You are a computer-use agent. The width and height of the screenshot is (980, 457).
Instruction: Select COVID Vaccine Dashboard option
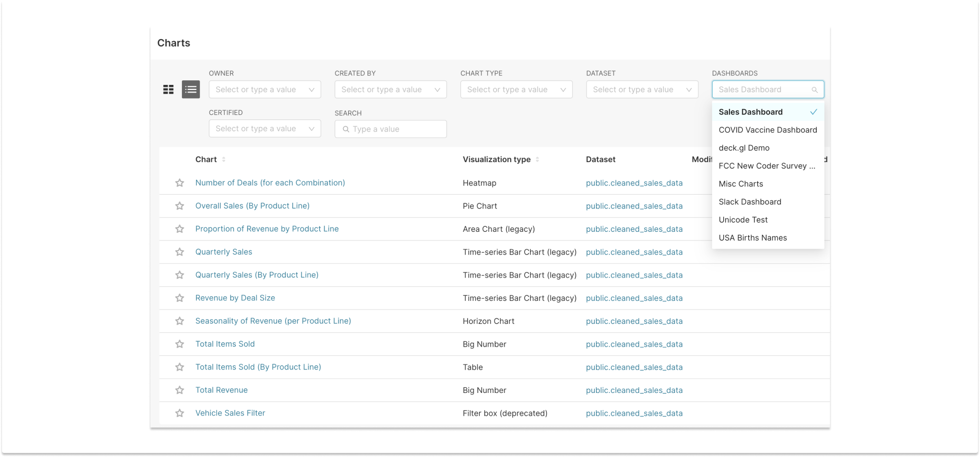click(768, 130)
